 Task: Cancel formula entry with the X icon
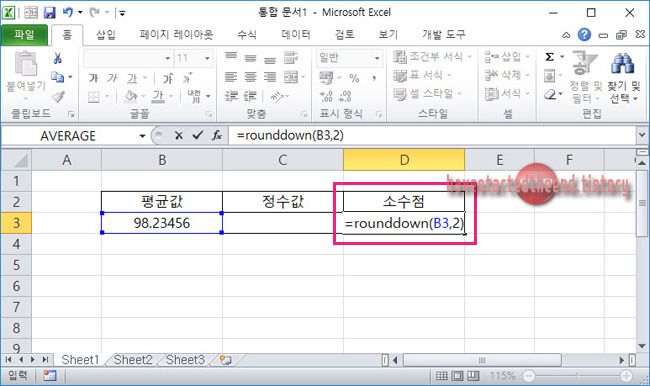click(179, 136)
